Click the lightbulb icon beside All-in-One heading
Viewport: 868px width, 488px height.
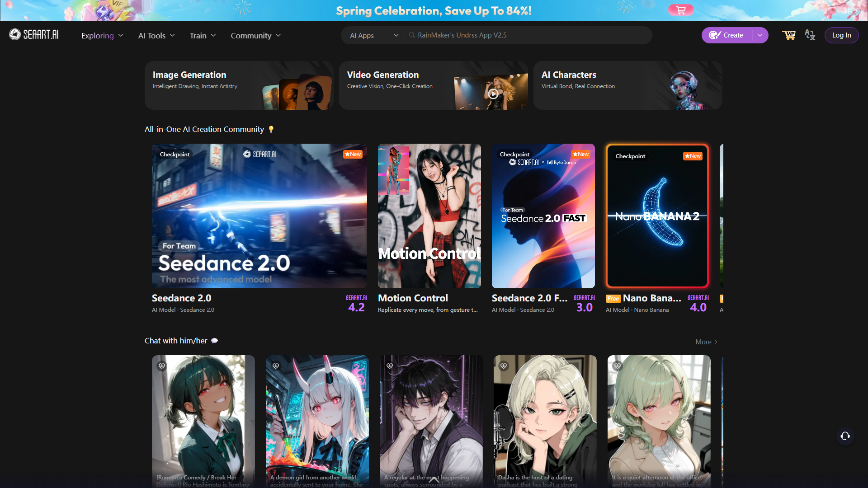point(271,129)
